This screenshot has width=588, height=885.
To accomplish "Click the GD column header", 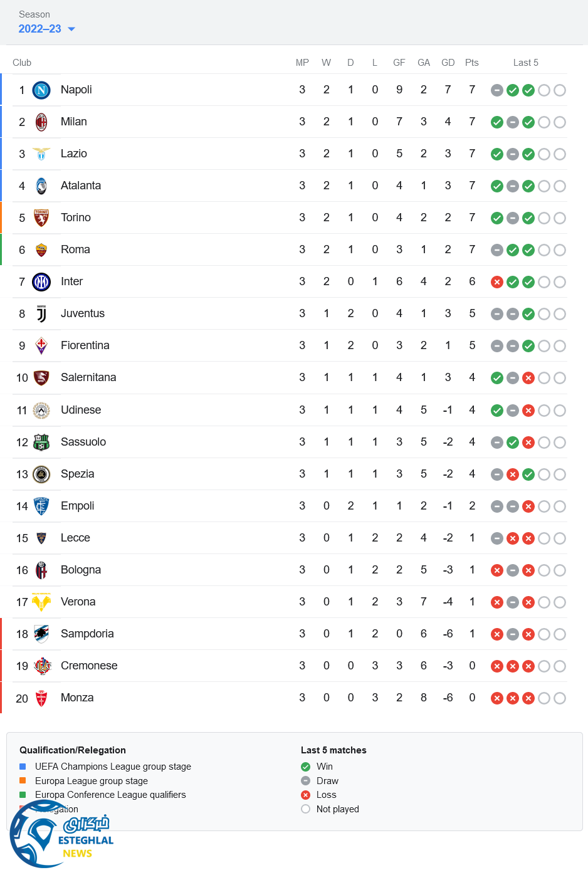I will click(x=448, y=63).
